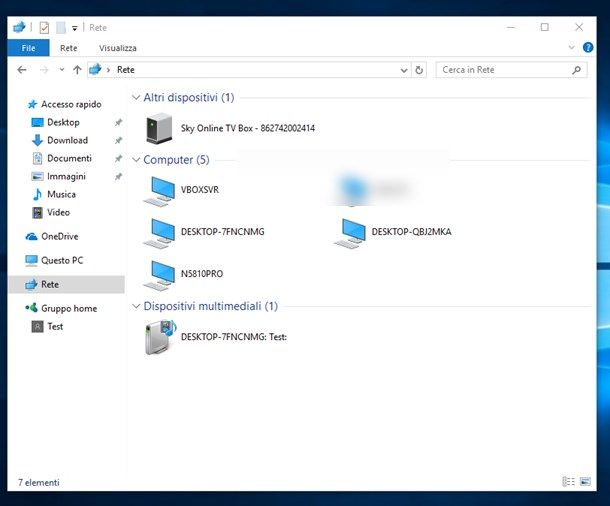Click the Rete network icon in title bar
This screenshot has width=610, height=506.
click(x=19, y=27)
